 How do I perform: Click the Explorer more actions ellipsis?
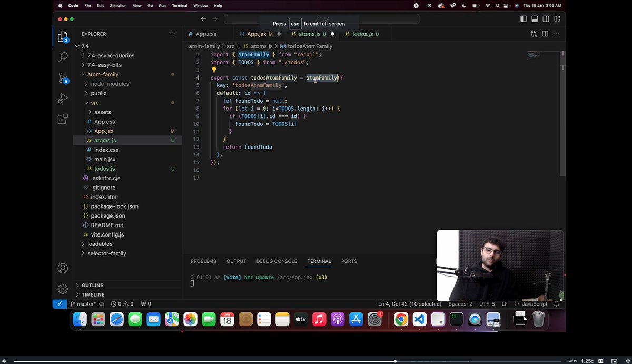172,34
